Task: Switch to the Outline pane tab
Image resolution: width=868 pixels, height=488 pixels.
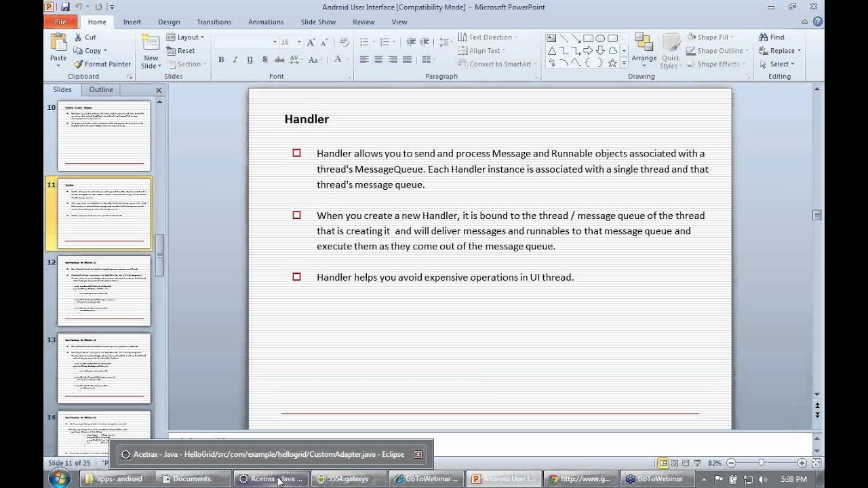Action: coord(101,89)
